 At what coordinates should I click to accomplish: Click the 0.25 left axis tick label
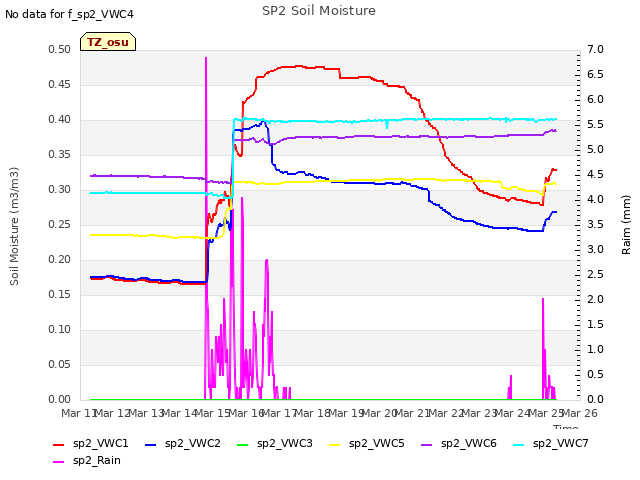click(x=60, y=225)
